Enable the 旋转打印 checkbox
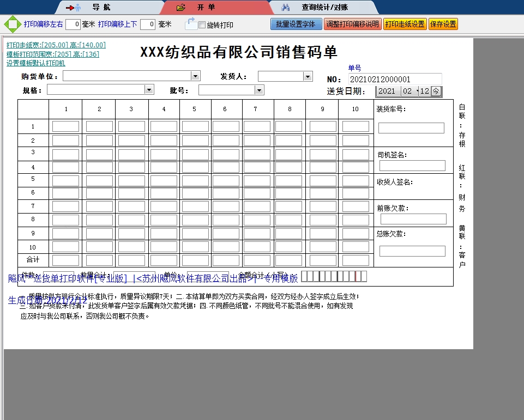The width and height of the screenshot is (524, 420). [x=202, y=25]
